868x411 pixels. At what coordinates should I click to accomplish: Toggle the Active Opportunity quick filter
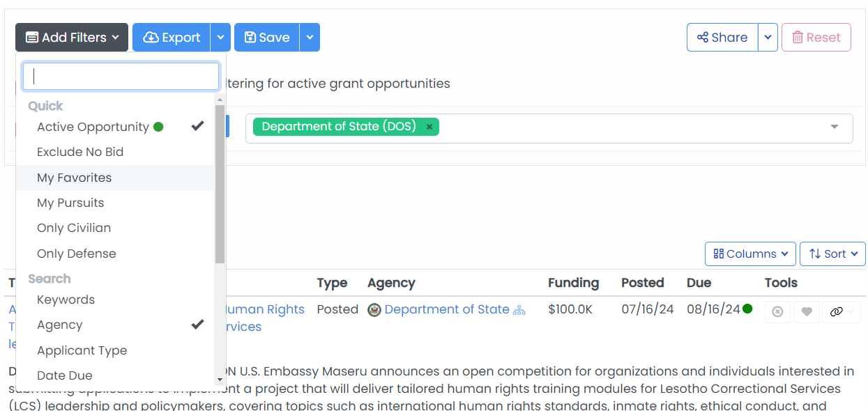point(93,127)
